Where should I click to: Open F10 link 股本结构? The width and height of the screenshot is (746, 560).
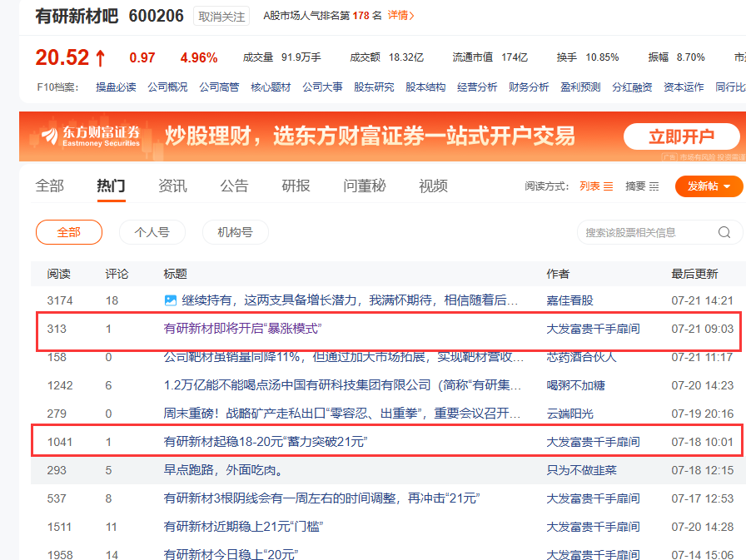click(425, 87)
